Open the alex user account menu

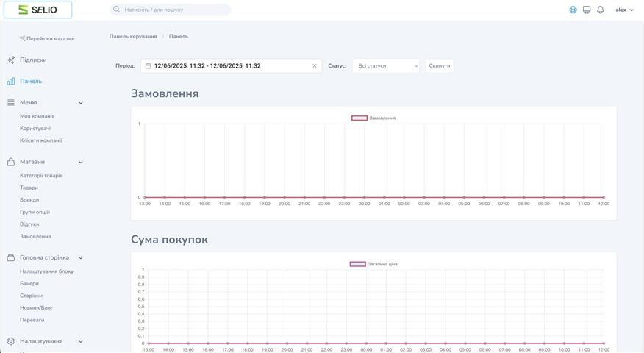(624, 10)
